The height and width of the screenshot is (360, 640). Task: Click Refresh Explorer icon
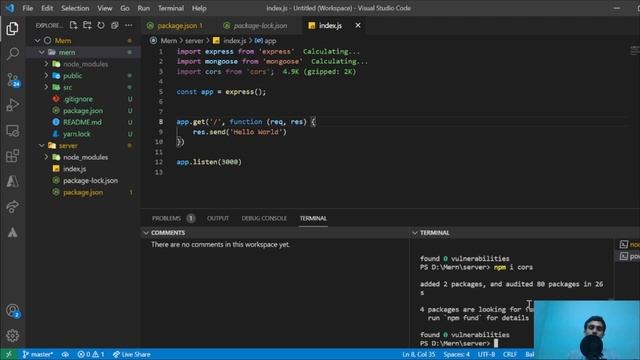click(101, 25)
